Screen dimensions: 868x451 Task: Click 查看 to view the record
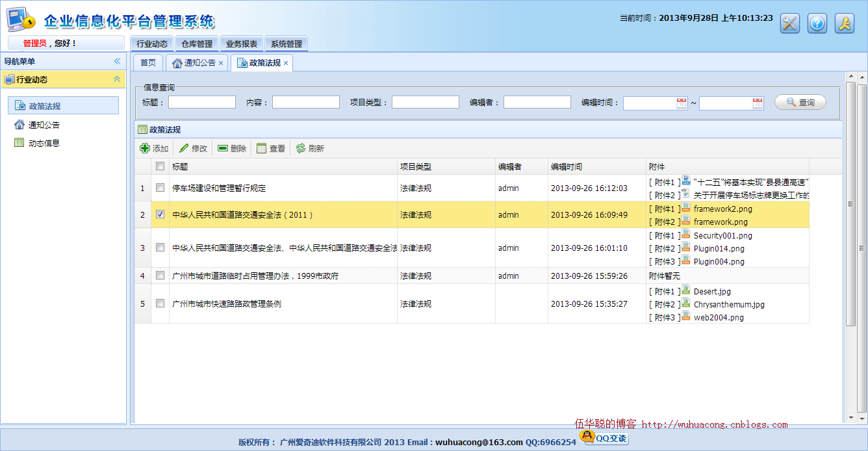271,148
